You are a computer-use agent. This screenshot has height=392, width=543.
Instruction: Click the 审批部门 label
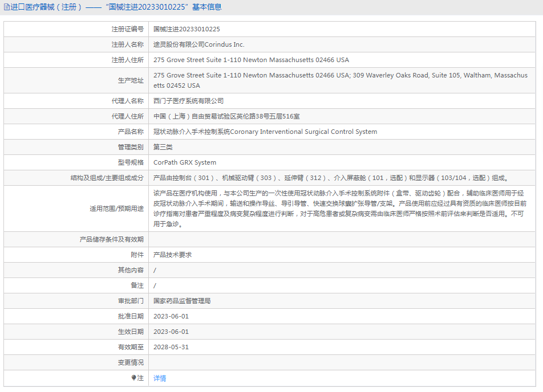131,301
